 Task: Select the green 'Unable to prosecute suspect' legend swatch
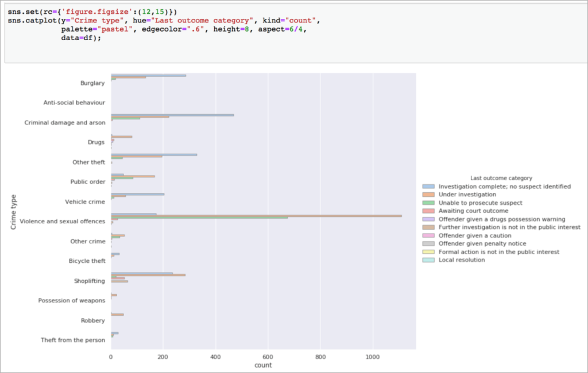pyautogui.click(x=428, y=202)
